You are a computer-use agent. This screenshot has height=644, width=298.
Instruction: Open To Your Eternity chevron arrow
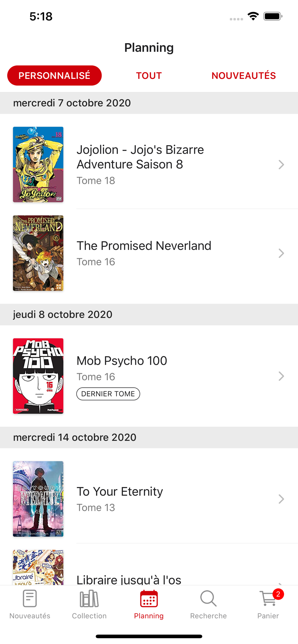click(281, 499)
